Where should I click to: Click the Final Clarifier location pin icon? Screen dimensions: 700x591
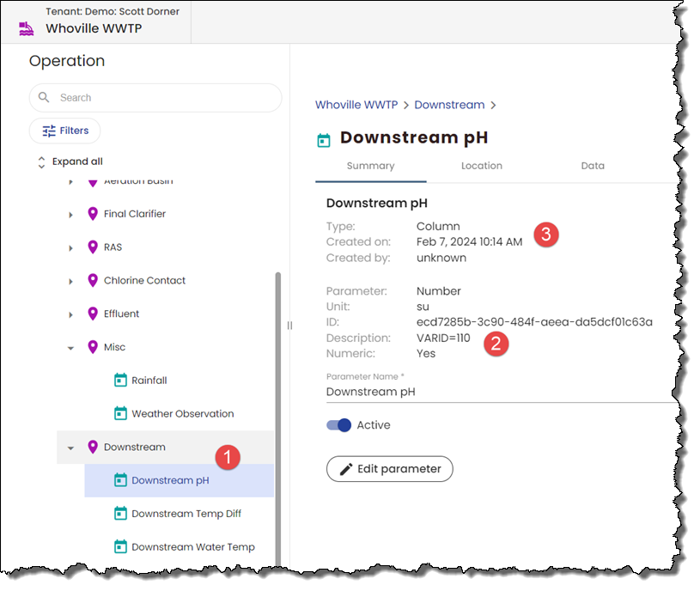[x=93, y=214]
